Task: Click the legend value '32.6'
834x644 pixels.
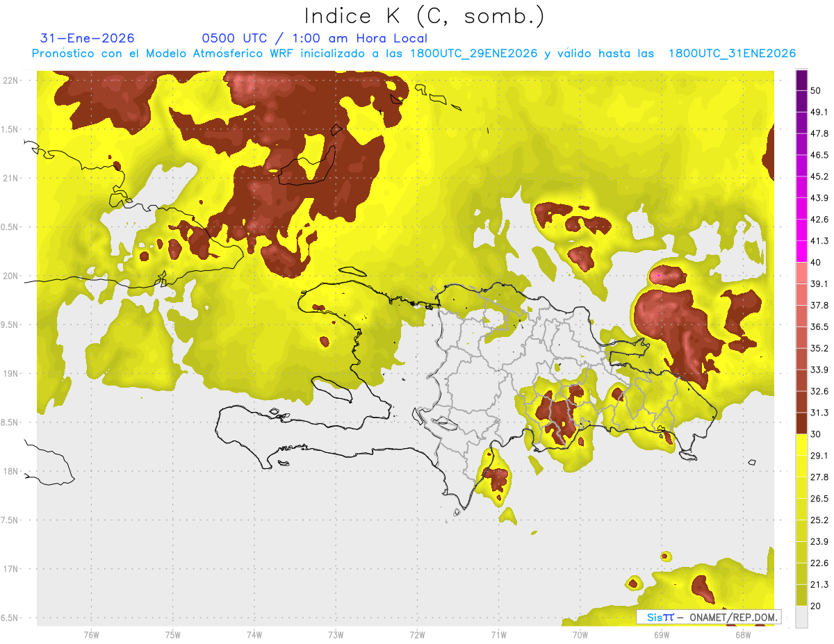Action: (x=820, y=391)
